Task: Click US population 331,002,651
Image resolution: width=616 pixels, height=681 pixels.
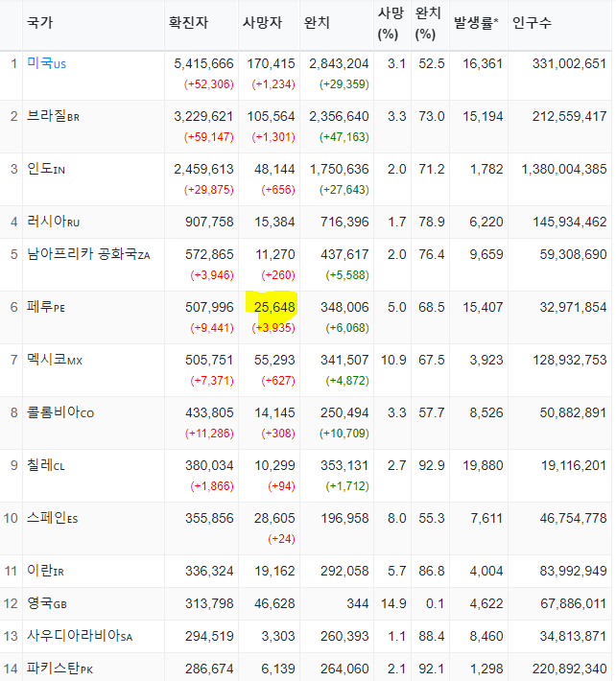Action: tap(570, 63)
